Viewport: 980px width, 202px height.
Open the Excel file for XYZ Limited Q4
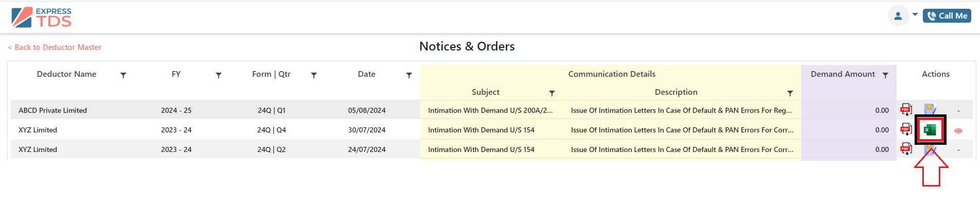pyautogui.click(x=930, y=130)
